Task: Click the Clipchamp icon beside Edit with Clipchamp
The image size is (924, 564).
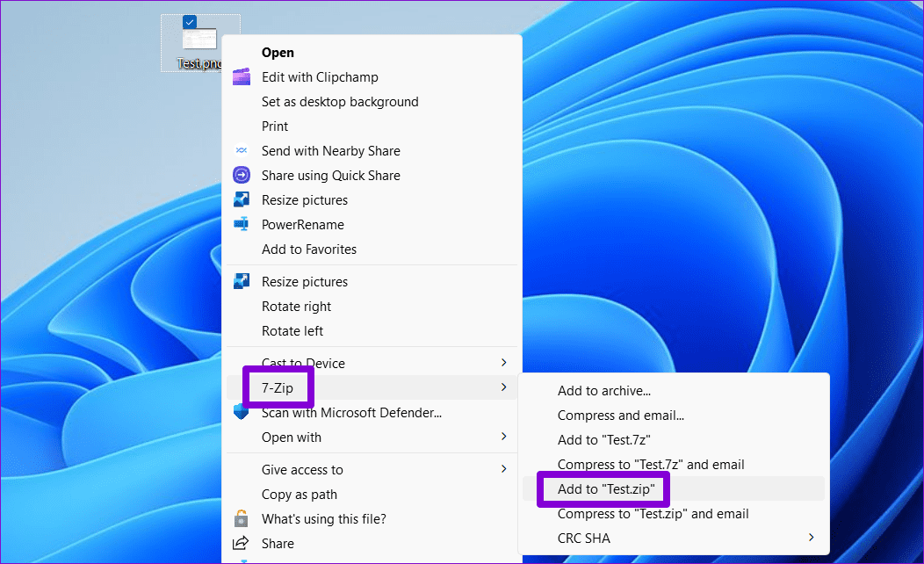Action: click(x=242, y=76)
